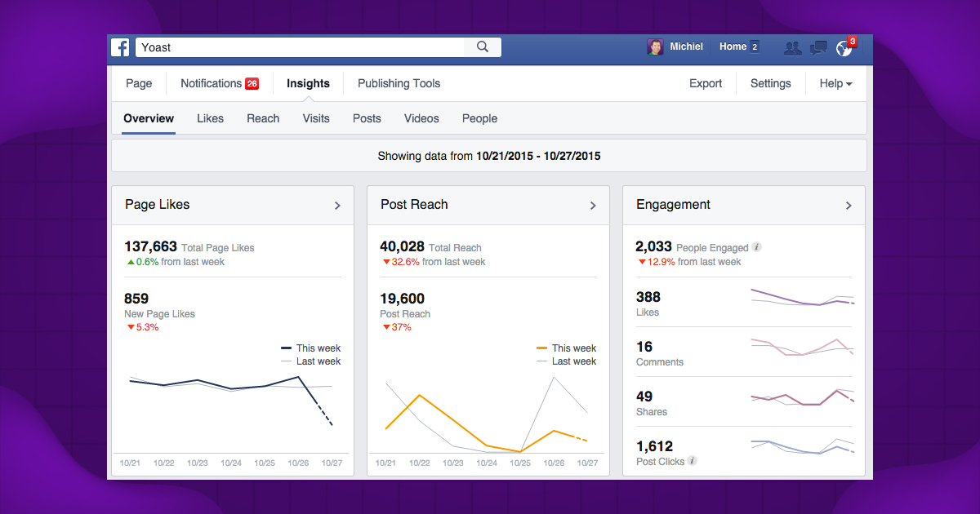Click the Last week legend in Page Likes
The height and width of the screenshot is (514, 980).
[311, 361]
